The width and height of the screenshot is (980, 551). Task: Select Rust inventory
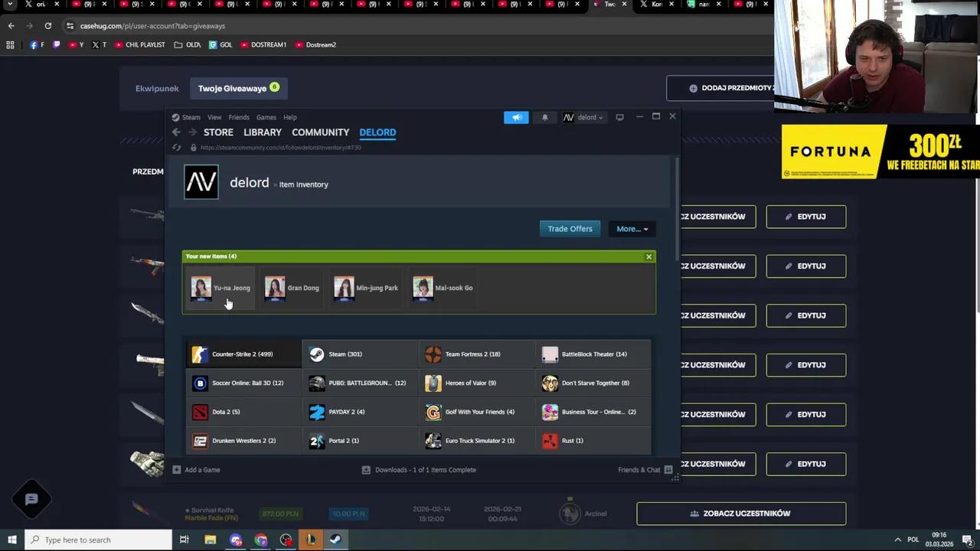(593, 441)
